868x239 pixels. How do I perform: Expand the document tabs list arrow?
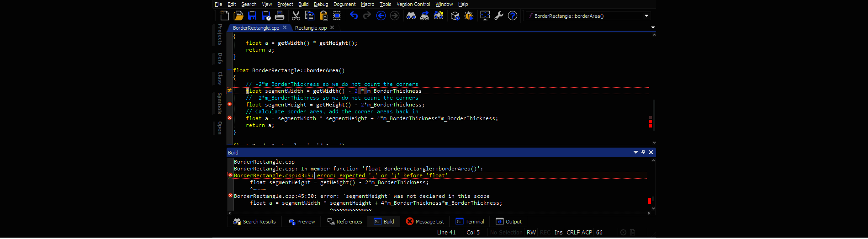point(653,28)
